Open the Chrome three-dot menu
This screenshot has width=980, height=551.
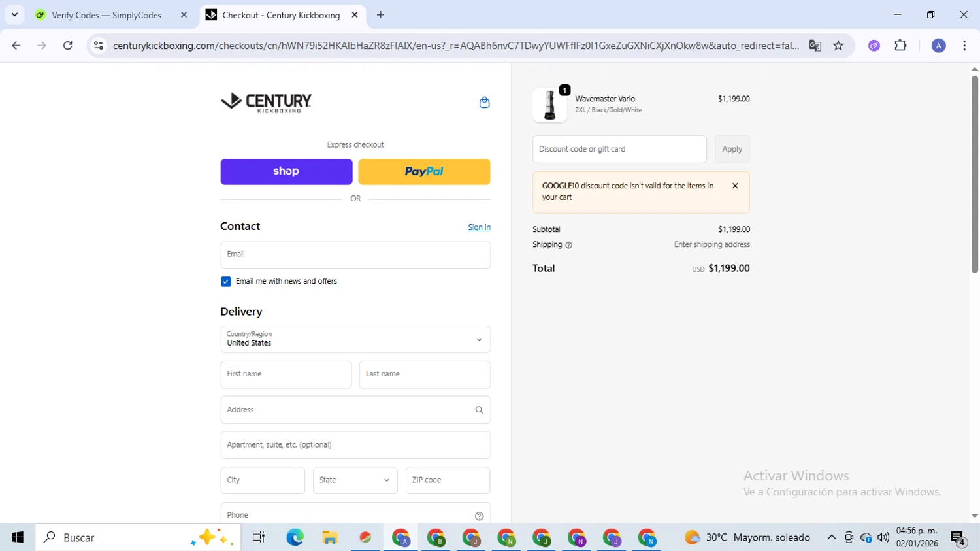pyautogui.click(x=964, y=46)
